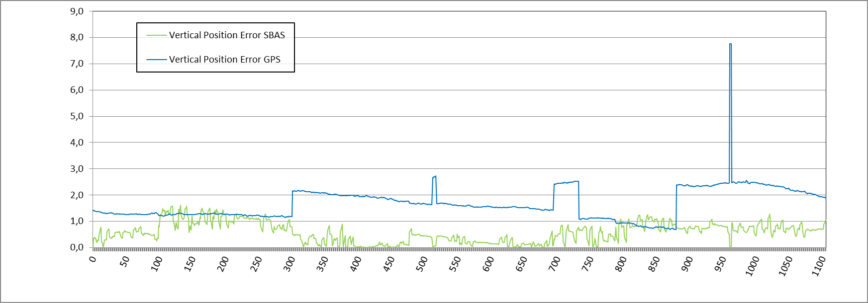
Task: Click the small GPS peak near 500
Action: click(x=435, y=176)
